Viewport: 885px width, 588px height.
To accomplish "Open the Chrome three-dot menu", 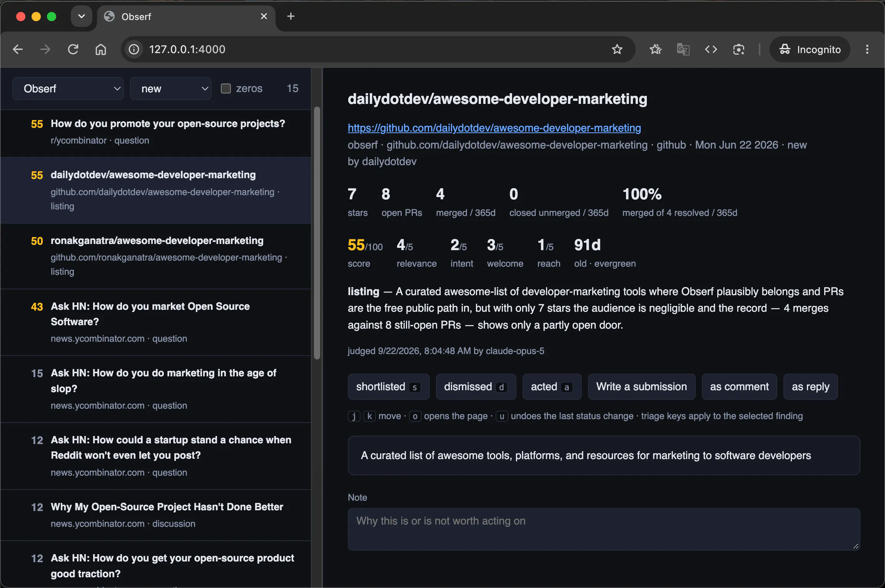I will (867, 49).
